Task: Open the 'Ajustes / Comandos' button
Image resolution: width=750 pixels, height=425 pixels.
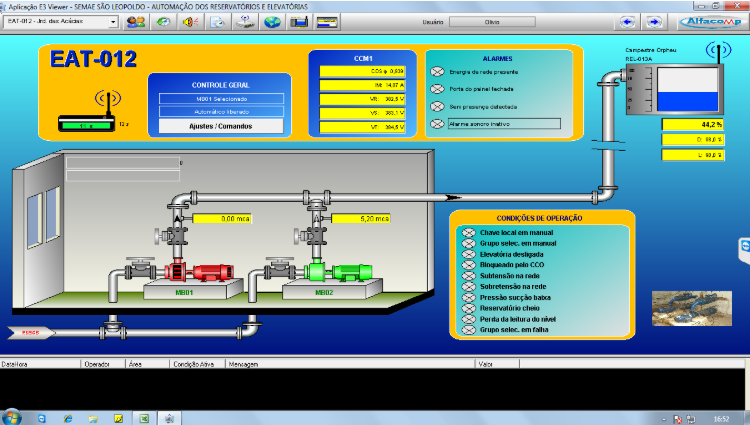Action: point(218,127)
